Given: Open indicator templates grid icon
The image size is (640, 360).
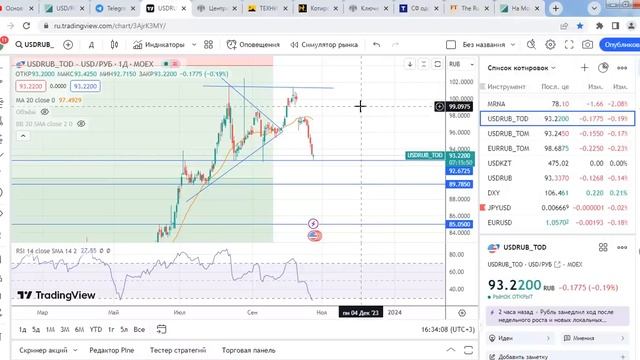Looking at the screenshot, I should click(209, 44).
